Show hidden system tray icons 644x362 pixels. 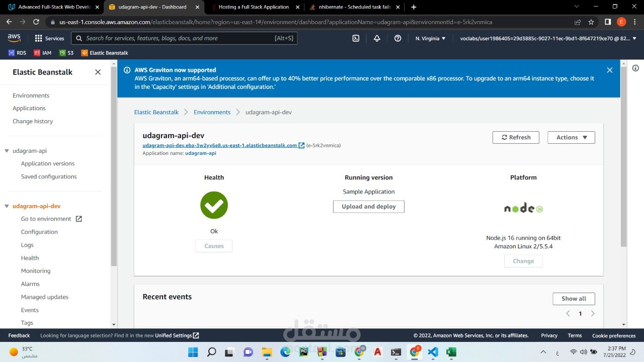[543, 352]
